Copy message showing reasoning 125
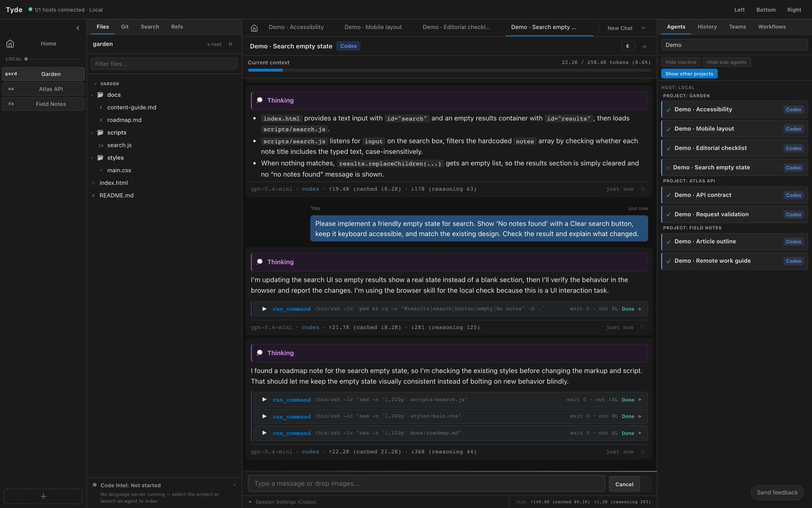The height and width of the screenshot is (508, 812). pos(643,327)
